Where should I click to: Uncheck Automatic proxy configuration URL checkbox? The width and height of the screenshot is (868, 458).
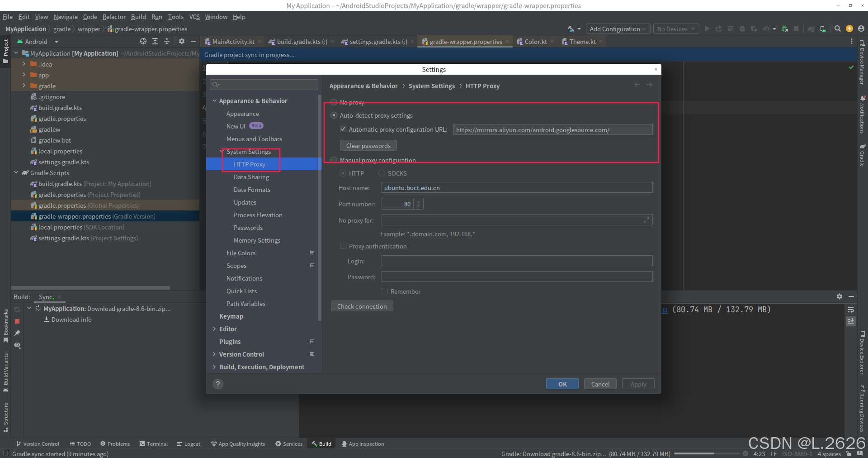coord(343,129)
